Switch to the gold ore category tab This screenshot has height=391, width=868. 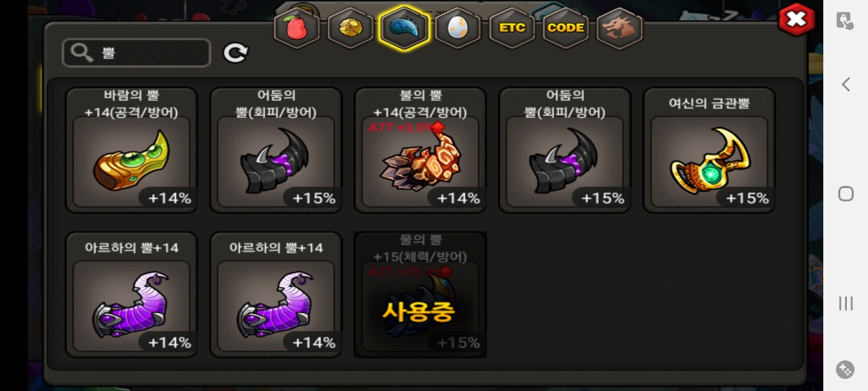(351, 28)
